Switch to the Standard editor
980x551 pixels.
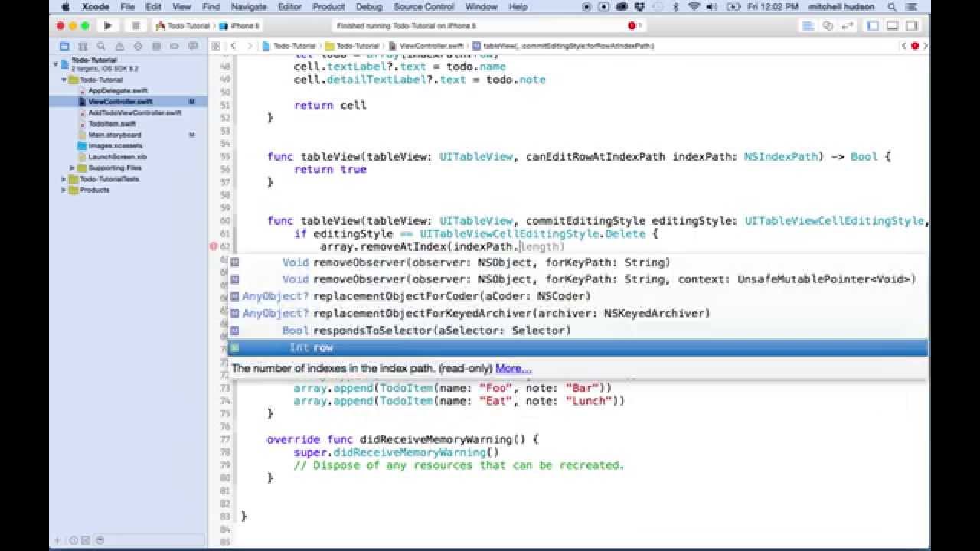point(808,25)
